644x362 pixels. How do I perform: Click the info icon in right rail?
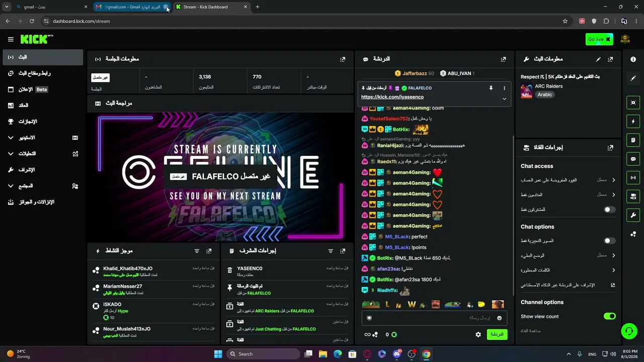coord(633,59)
